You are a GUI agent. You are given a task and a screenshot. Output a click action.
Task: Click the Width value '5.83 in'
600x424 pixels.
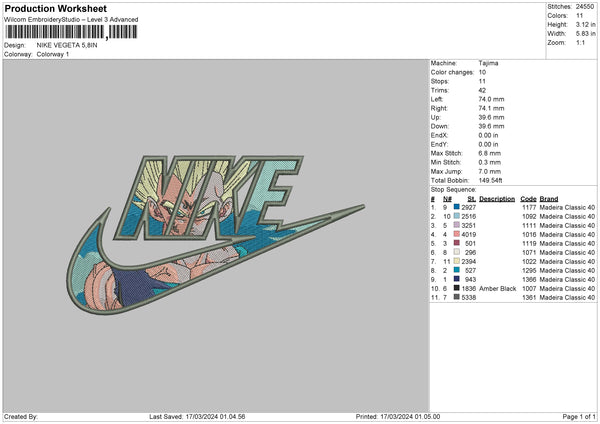coord(585,34)
